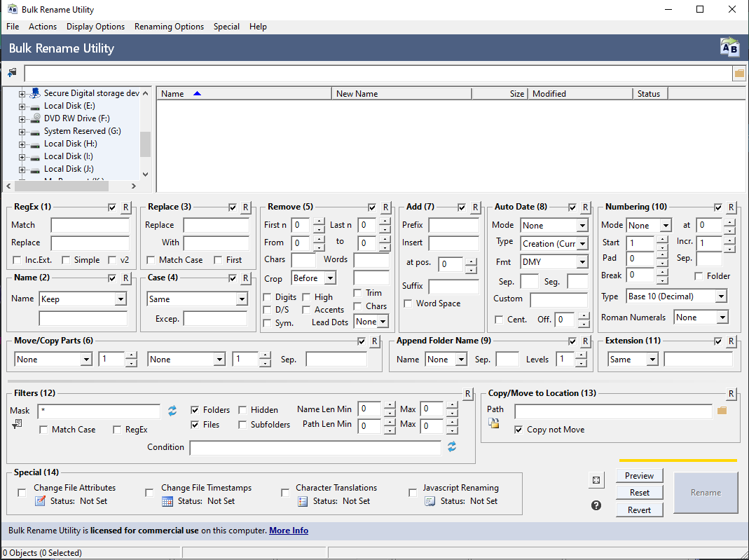749x560 pixels.
Task: Toggle the Digits checkbox in Remove
Action: [268, 298]
